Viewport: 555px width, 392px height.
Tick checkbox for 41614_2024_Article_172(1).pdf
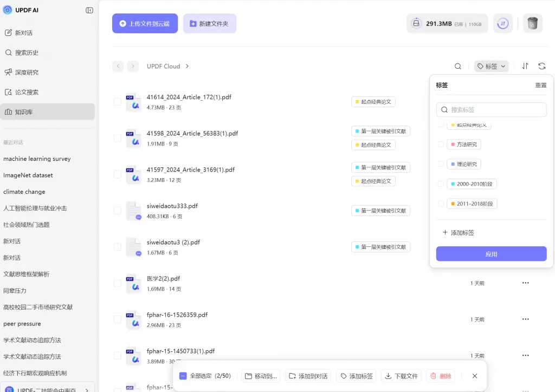click(118, 102)
